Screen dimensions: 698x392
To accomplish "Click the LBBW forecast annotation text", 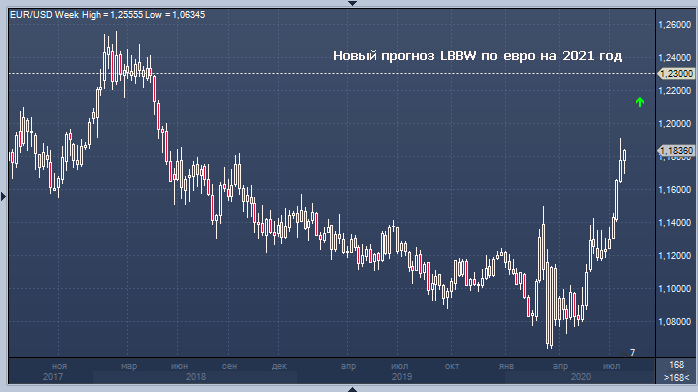I will 477,56.
